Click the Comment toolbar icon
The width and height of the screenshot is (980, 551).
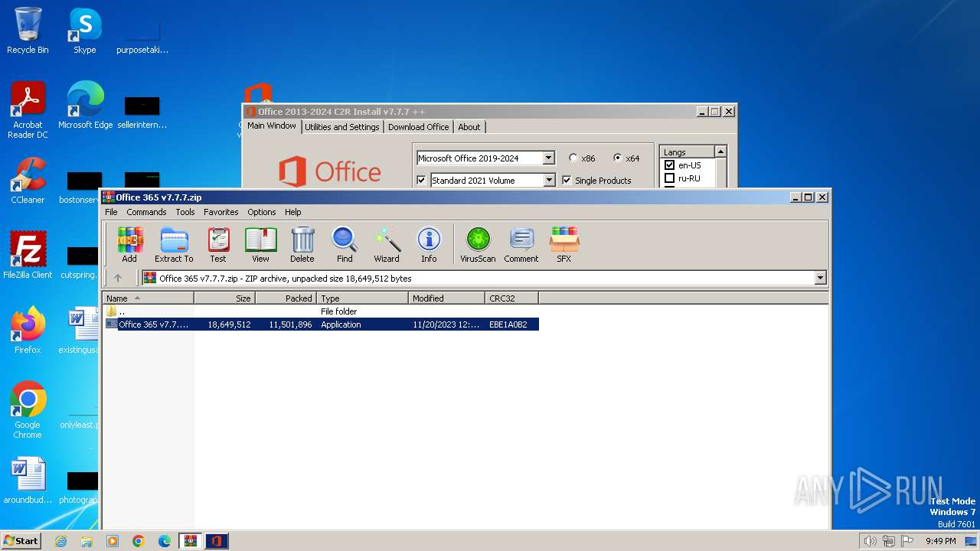click(521, 245)
